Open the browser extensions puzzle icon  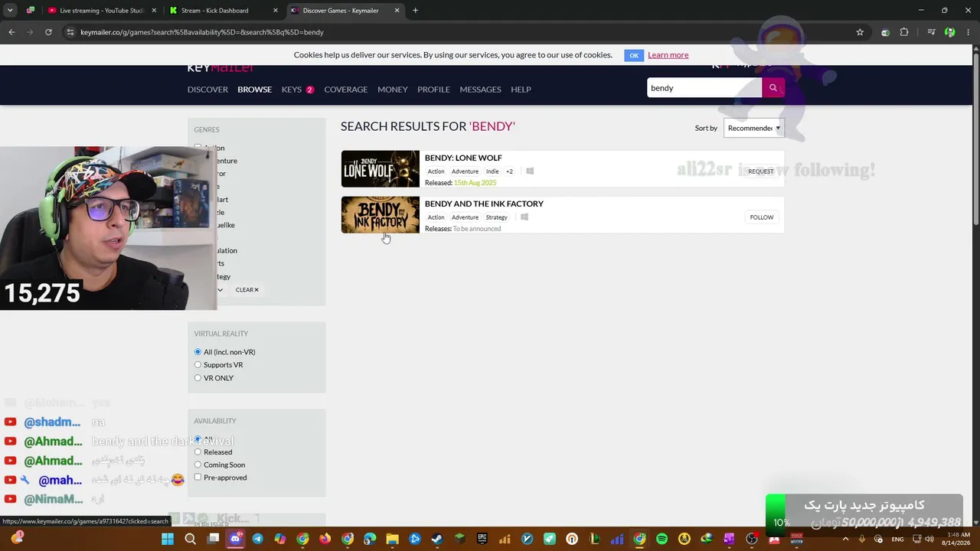click(x=904, y=32)
